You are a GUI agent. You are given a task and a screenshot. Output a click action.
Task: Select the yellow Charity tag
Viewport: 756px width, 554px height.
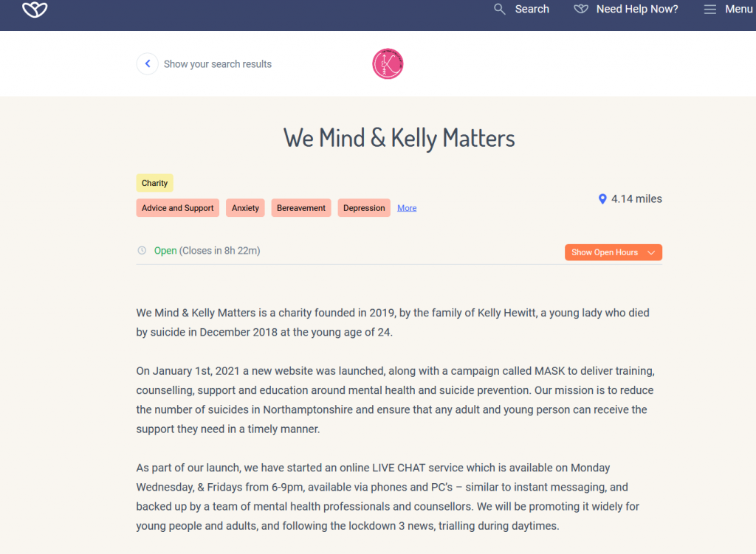[x=155, y=183]
